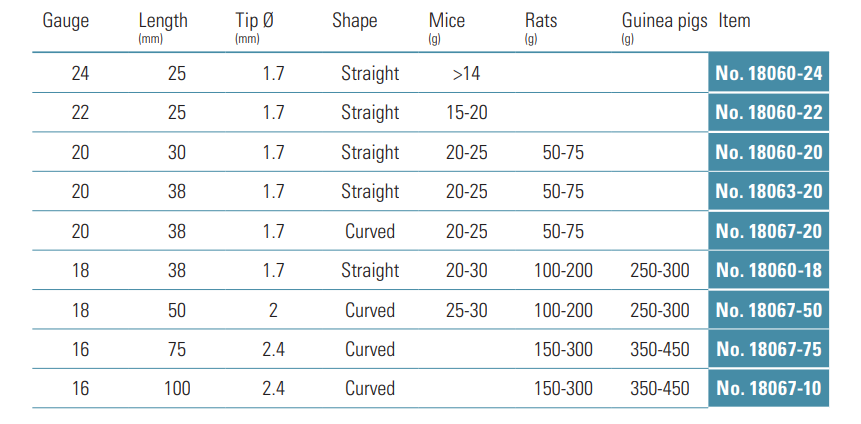Image resolution: width=861 pixels, height=424 pixels.
Task: Select item No. 18067-10
Action: tap(769, 388)
